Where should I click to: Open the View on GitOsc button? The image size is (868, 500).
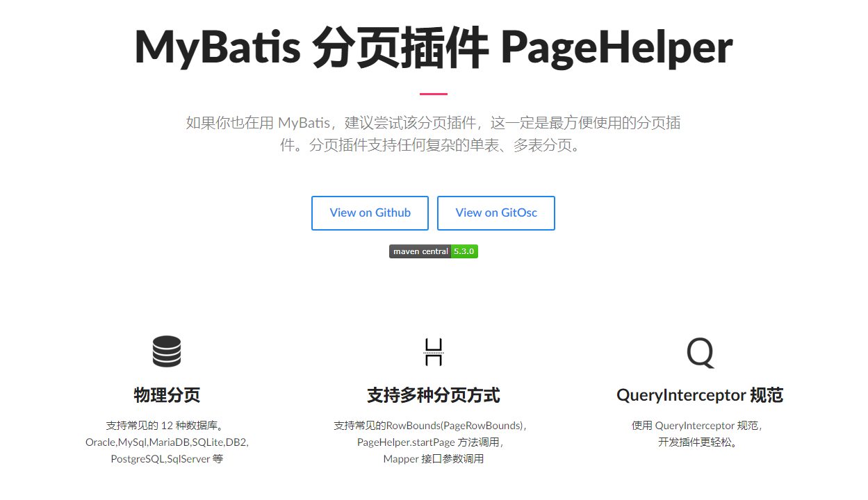496,213
